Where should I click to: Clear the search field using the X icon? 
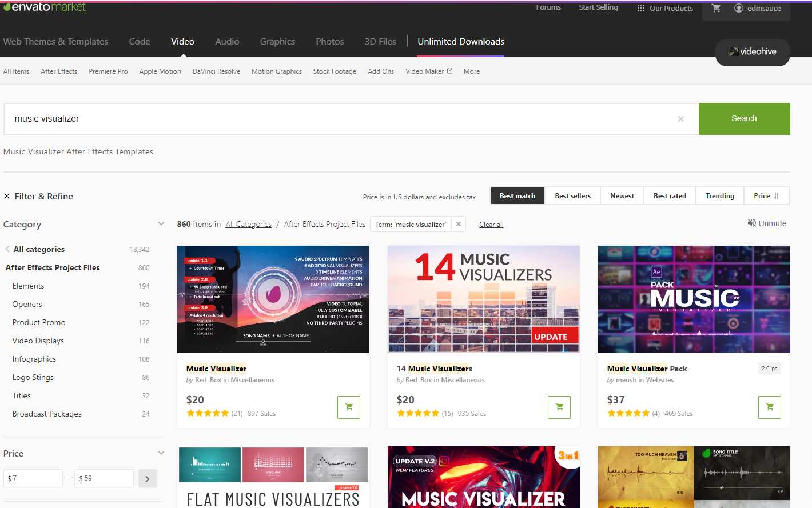coord(681,118)
